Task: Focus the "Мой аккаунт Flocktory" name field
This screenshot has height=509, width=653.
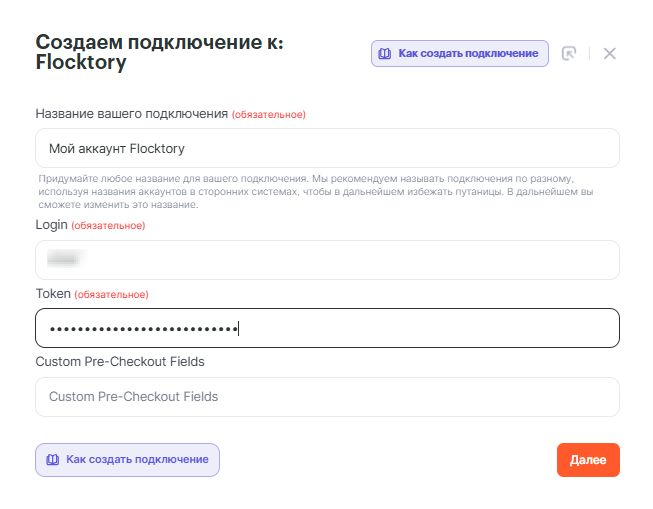Action: 327,148
